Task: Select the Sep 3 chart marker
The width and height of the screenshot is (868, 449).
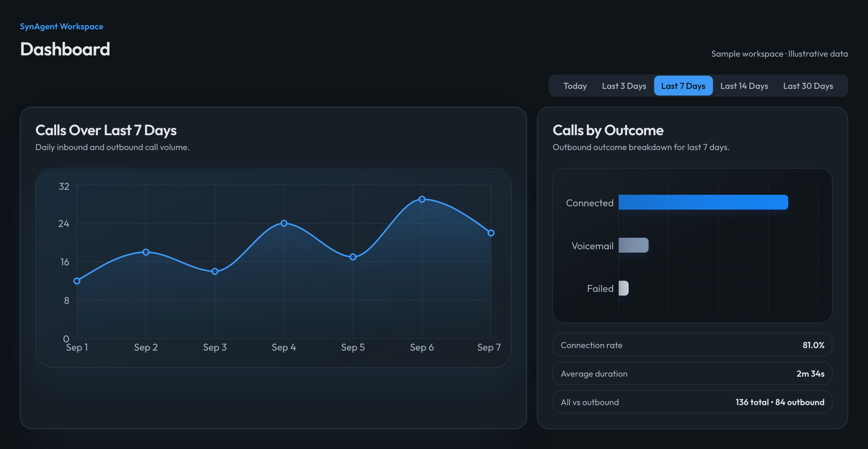Action: [215, 272]
